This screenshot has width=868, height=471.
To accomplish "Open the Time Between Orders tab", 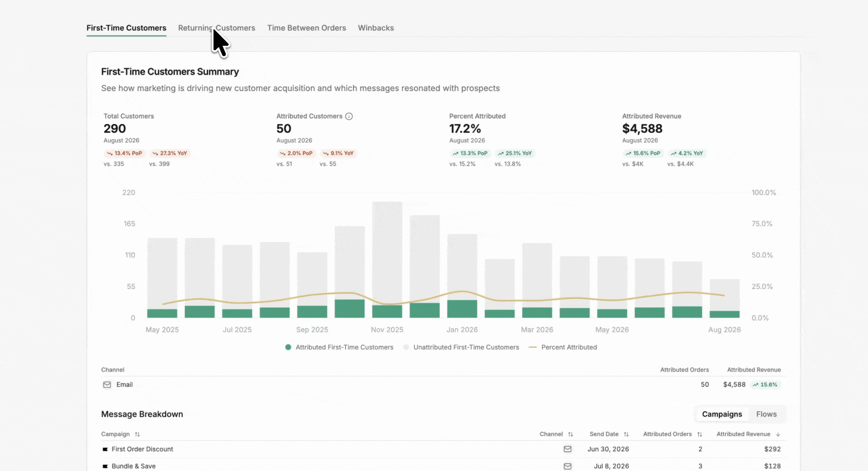I will (x=306, y=28).
